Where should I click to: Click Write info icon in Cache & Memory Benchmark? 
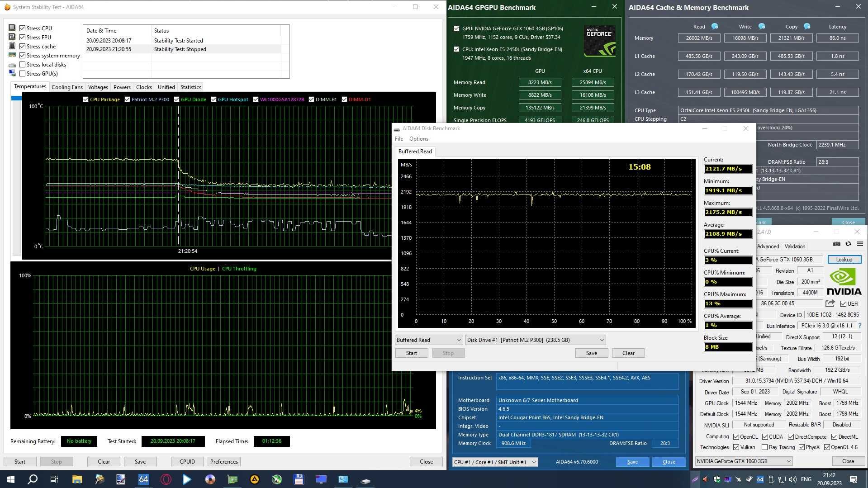pos(762,26)
